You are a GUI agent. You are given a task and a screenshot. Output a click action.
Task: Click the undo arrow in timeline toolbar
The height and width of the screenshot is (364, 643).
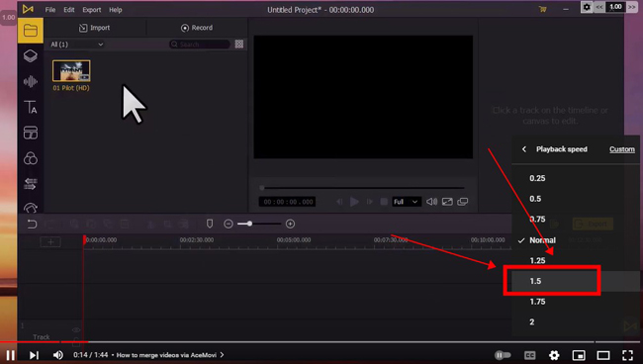[x=32, y=224]
